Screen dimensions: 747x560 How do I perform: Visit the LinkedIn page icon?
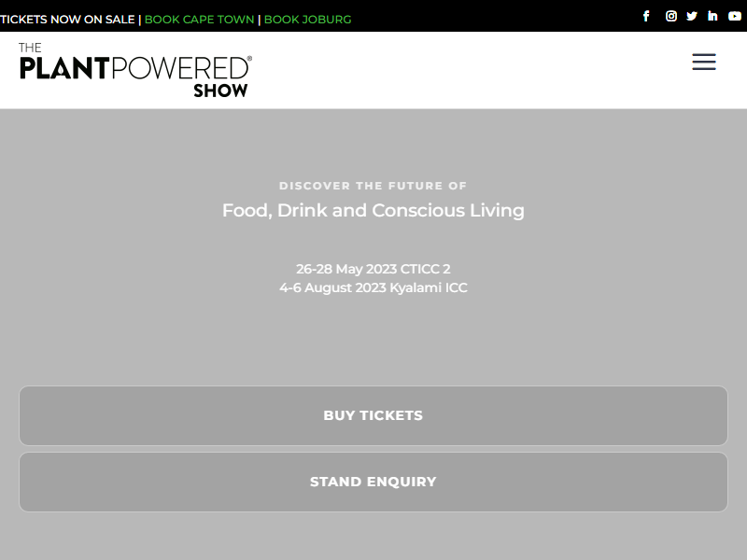point(712,16)
